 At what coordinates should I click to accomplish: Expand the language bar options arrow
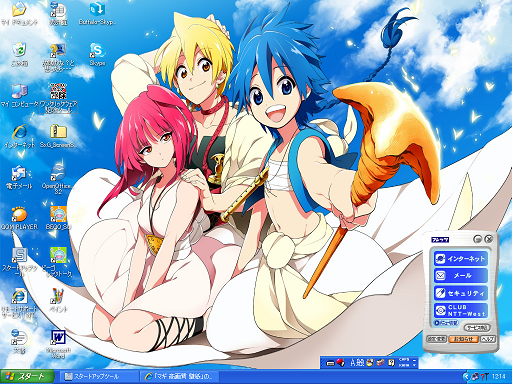click(414, 365)
